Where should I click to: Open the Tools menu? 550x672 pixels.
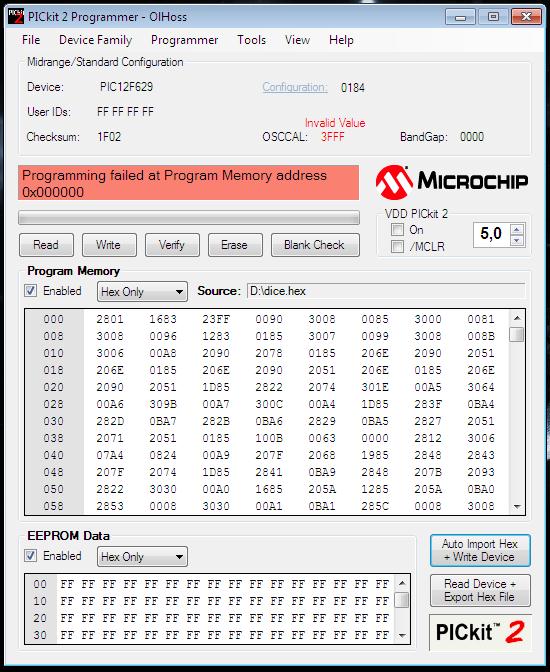pos(251,40)
